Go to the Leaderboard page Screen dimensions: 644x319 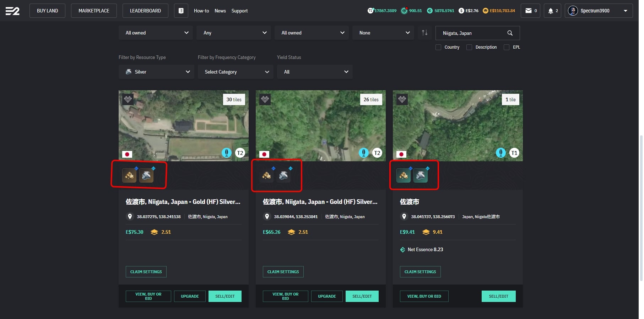(145, 11)
